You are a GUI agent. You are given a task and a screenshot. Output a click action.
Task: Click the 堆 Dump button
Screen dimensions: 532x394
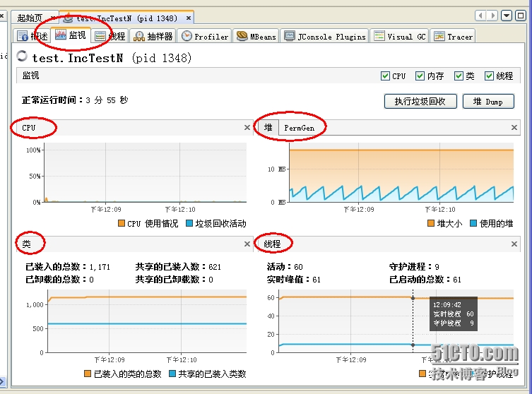pos(488,102)
